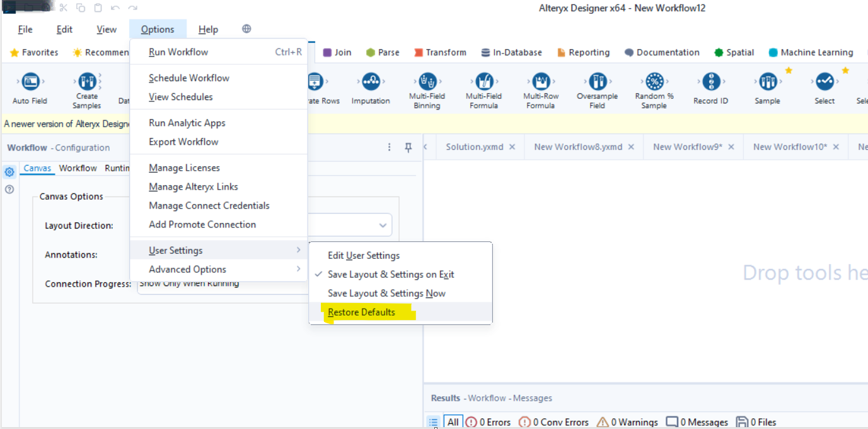Viewport: 868px width, 429px height.
Task: Pin the Workflow Configuration panel
Action: click(408, 147)
